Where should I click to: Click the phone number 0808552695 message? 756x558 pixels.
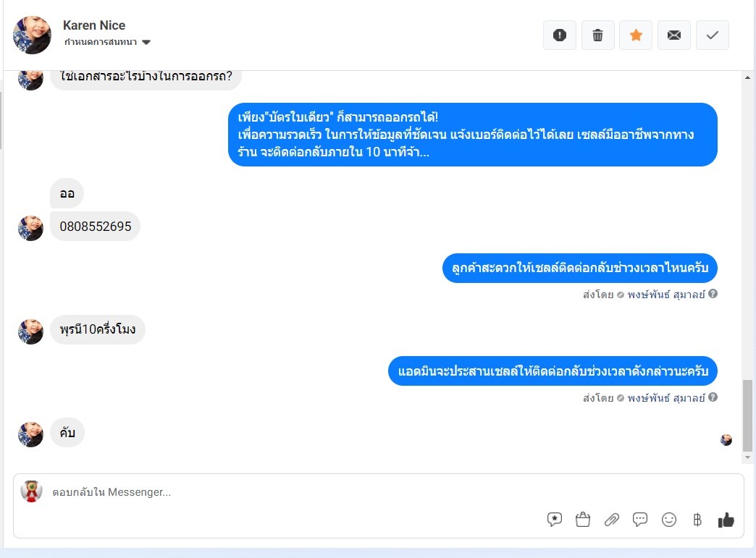tap(96, 227)
